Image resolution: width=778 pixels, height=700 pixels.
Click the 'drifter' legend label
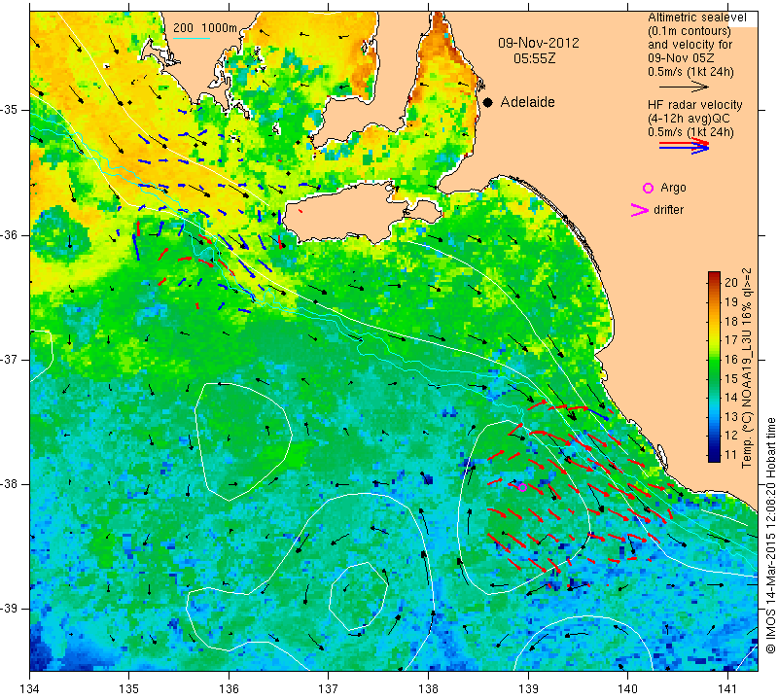point(668,210)
